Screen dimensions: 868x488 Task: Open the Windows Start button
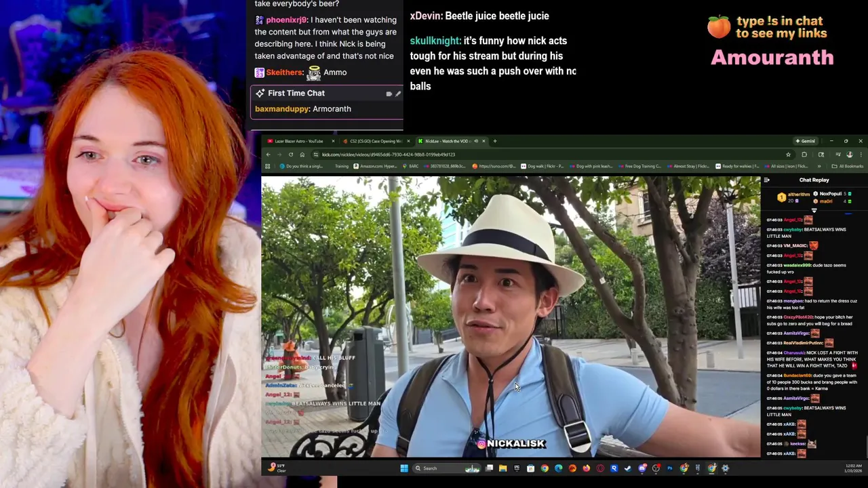coord(403,468)
